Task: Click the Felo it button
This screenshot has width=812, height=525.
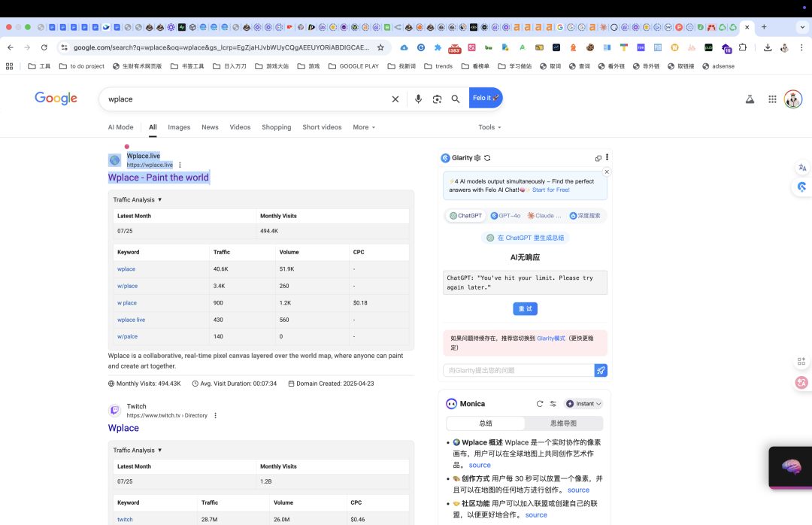Action: 486,98
